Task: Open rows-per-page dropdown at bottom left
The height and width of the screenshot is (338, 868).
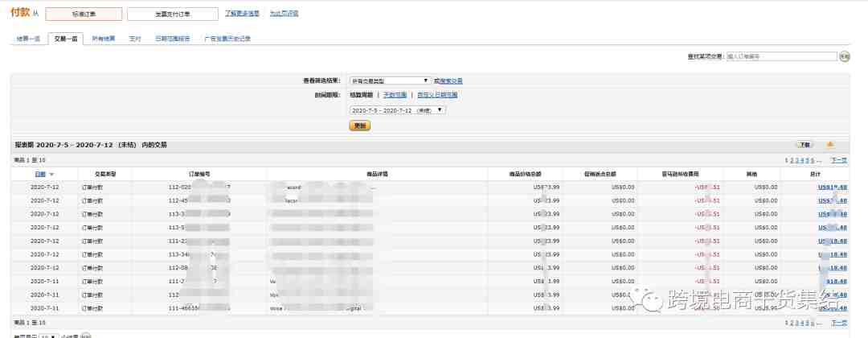Action: pos(50,335)
